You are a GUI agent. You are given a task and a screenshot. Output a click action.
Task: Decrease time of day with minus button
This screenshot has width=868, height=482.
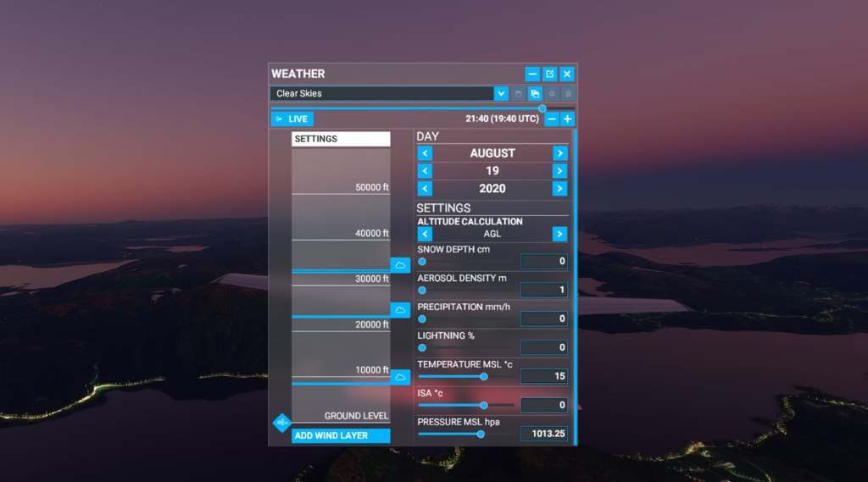(552, 119)
